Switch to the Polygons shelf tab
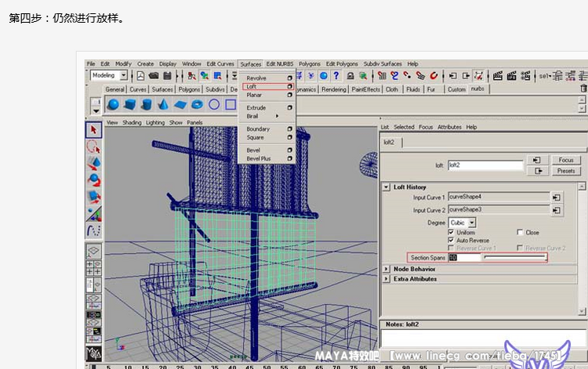The height and width of the screenshot is (369, 588). [190, 90]
